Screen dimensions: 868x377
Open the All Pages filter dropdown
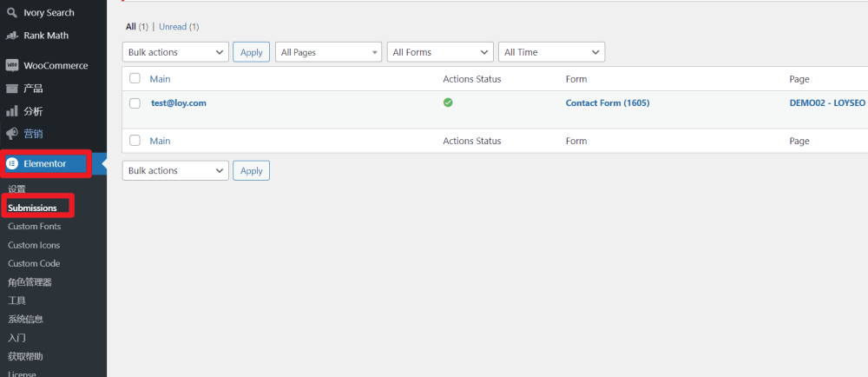tap(328, 52)
